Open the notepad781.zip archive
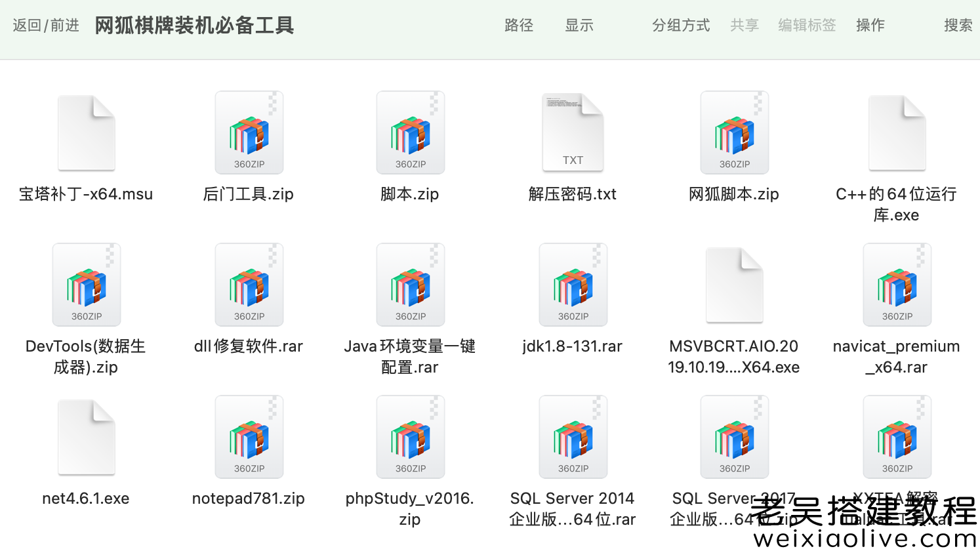This screenshot has width=980, height=551. pos(249,436)
